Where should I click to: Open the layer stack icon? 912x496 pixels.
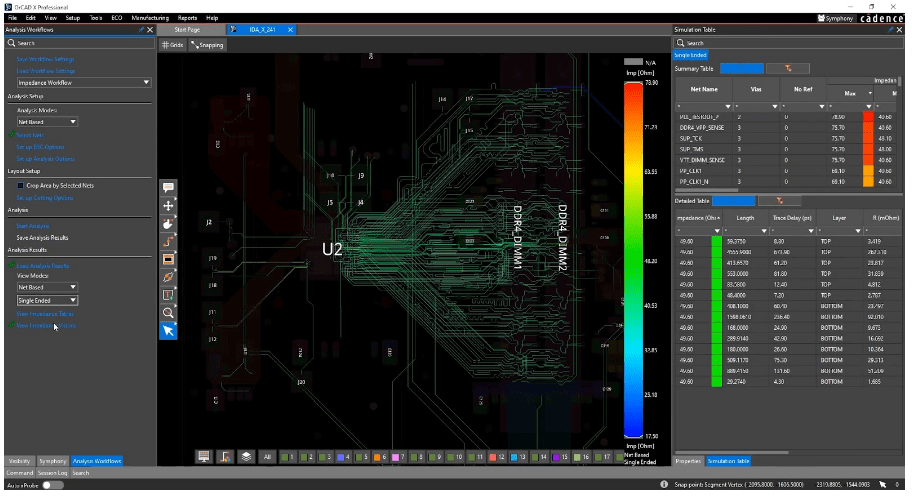click(x=246, y=456)
